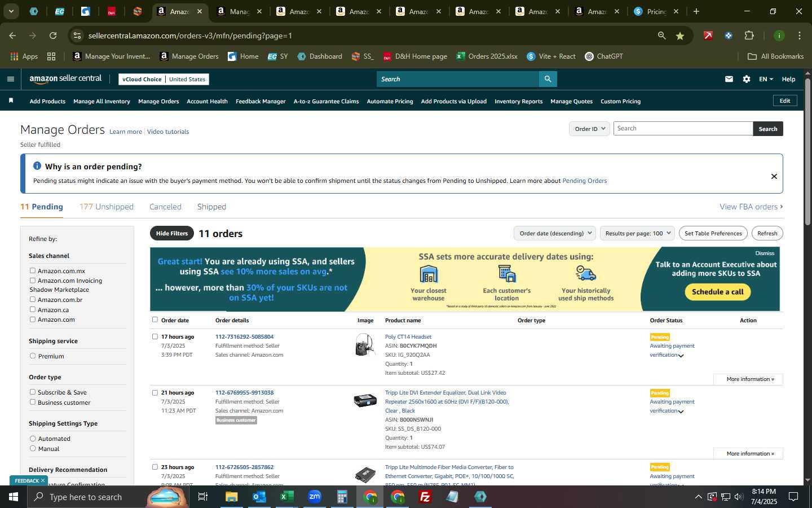Open the Seller Central hamburger menu

coord(10,79)
